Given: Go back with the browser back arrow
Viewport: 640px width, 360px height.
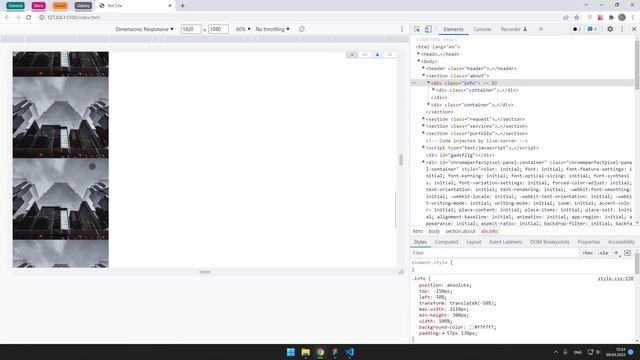Looking at the screenshot, I should tap(7, 18).
